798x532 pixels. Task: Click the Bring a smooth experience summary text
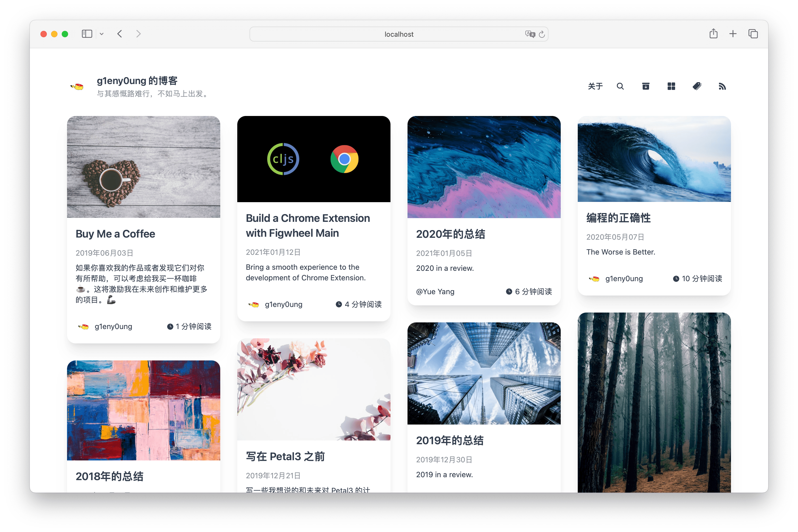[x=306, y=272]
